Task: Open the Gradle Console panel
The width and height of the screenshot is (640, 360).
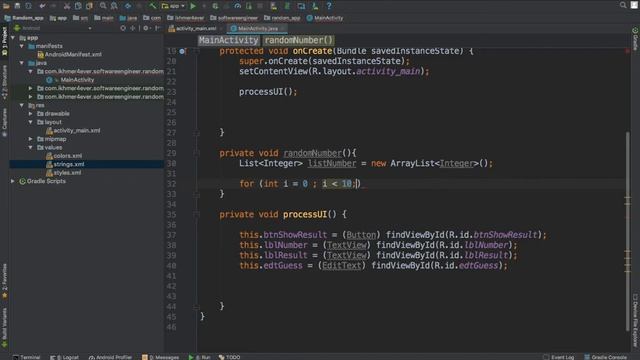Action: [x=605, y=357]
